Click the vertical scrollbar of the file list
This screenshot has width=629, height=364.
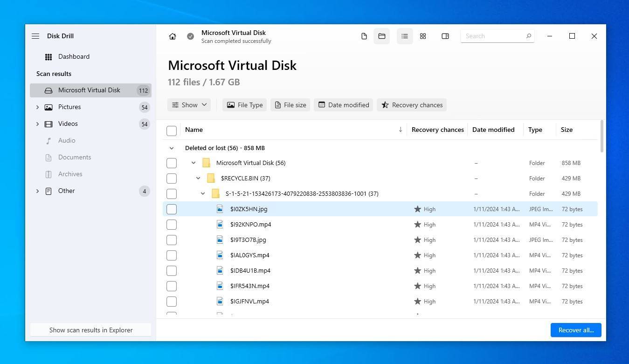[x=602, y=136]
